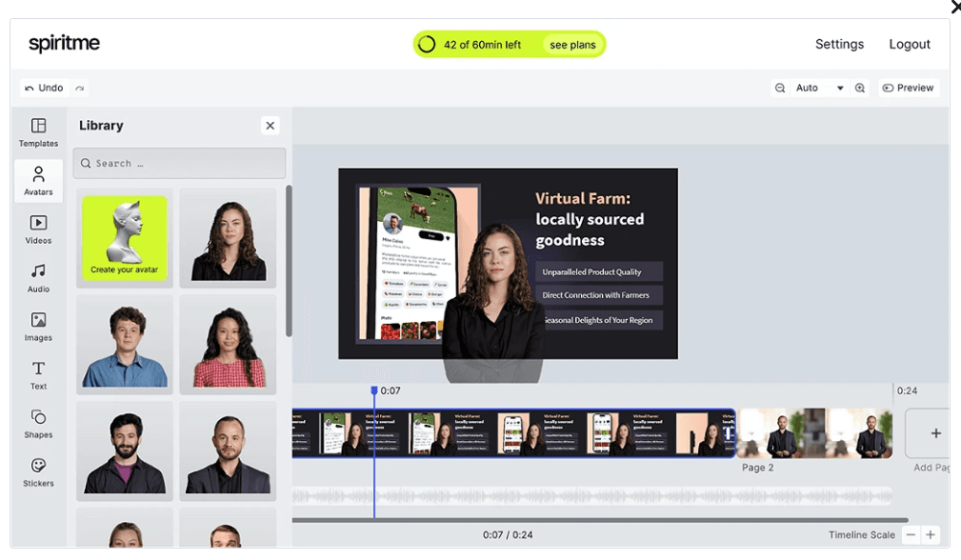Select the balding man in dark blazer avatar
Image resolution: width=961 pixels, height=560 pixels.
(x=228, y=450)
